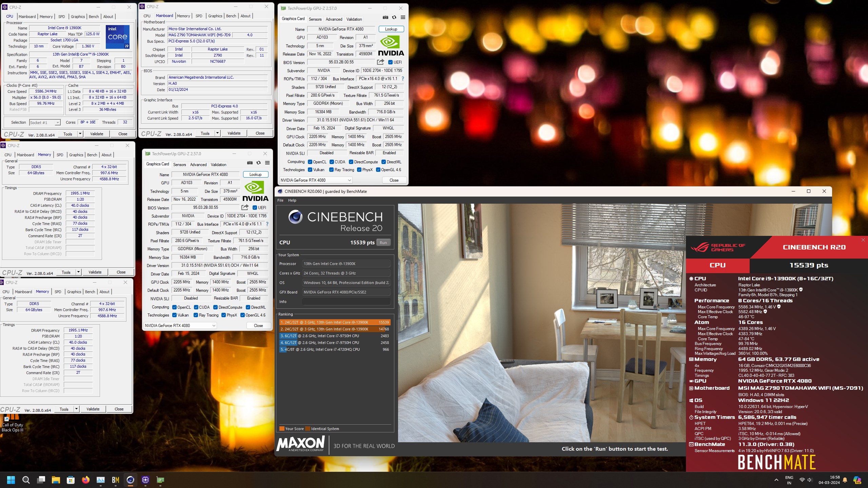Click the CPU-Z chip taskbar icon
The width and height of the screenshot is (868, 488).
[145, 480]
